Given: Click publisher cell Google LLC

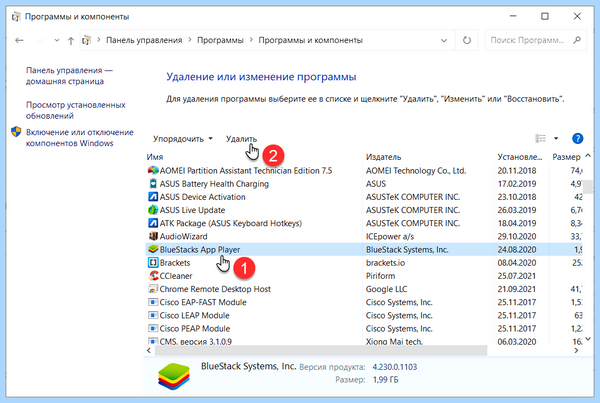Looking at the screenshot, I should 386,289.
